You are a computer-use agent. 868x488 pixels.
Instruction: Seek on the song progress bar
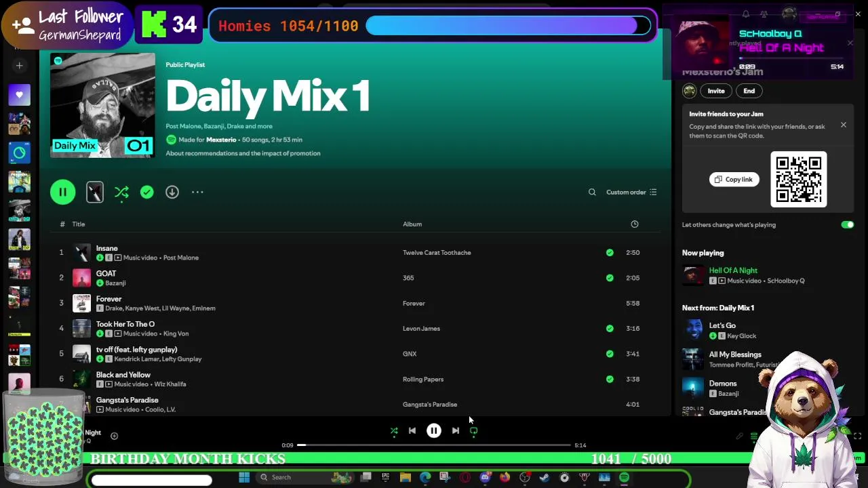(434, 445)
